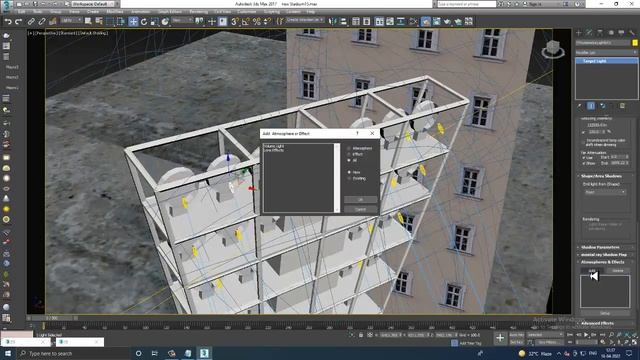Open the Customize menu
This screenshot has height=360, width=640.
pos(247,12)
